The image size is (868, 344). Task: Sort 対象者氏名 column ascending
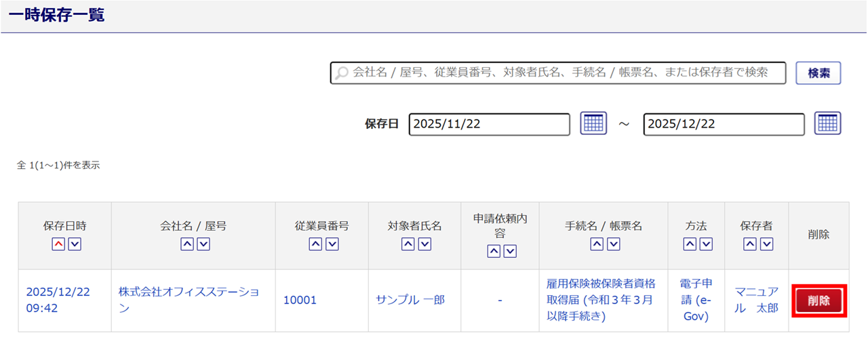coord(408,244)
